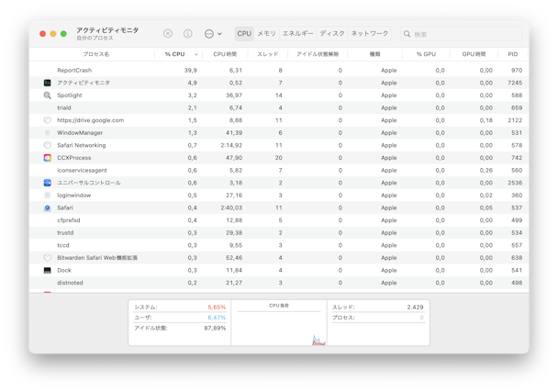Sort by the % GPU column header
Image resolution: width=558 pixels, height=392 pixels.
point(426,54)
